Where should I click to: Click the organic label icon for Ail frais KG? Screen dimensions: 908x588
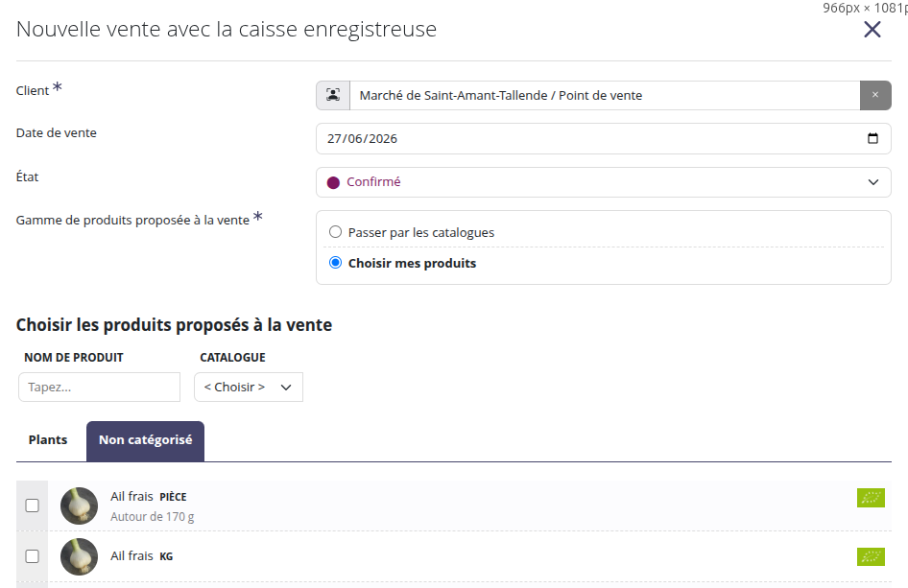871,556
